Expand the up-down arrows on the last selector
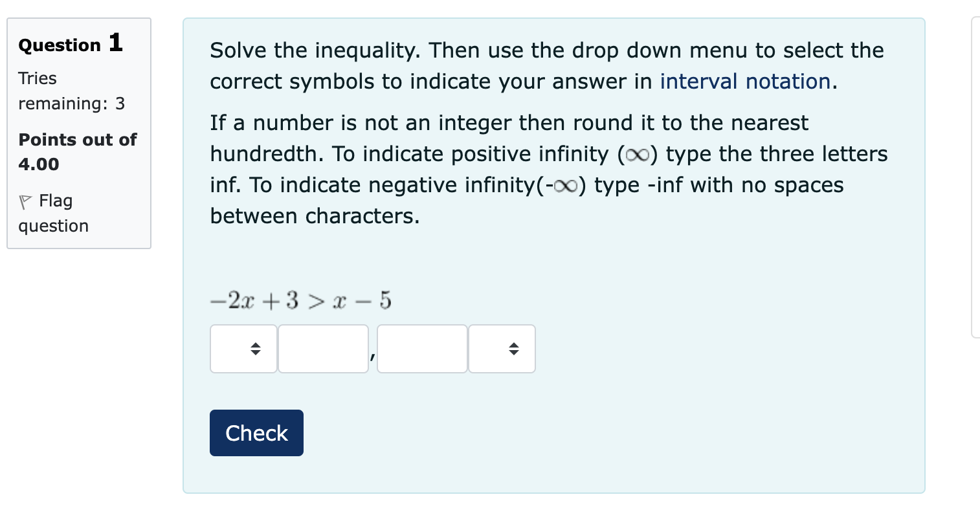 coord(514,349)
